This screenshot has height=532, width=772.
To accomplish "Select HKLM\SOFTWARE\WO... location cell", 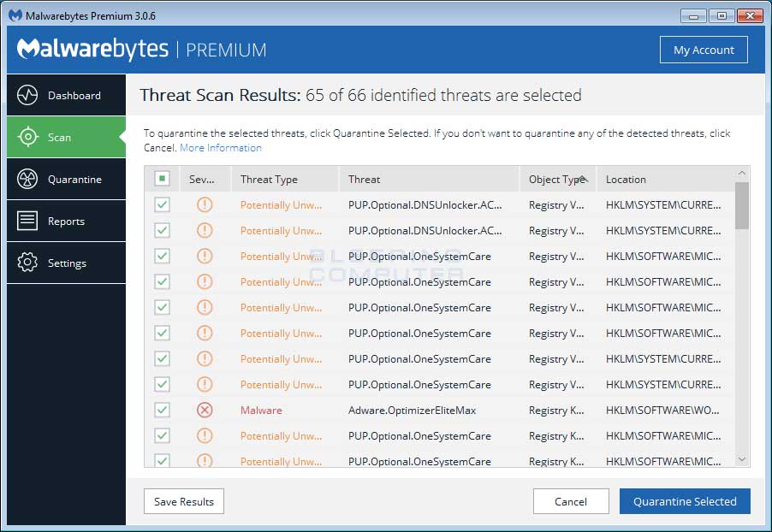I will pos(662,410).
